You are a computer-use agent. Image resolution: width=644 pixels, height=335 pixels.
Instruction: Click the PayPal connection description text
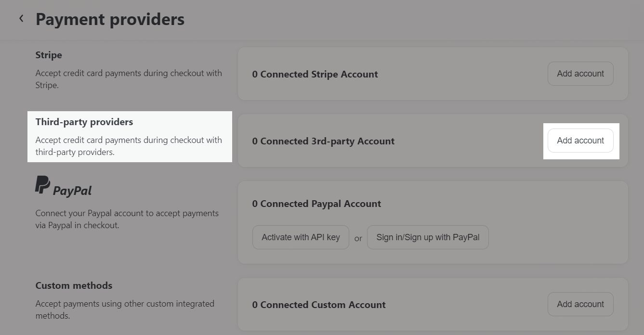click(x=127, y=219)
